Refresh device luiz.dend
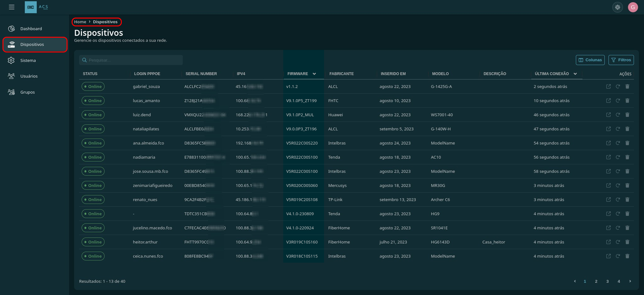Viewport: 644px width, 295px height. pos(618,115)
